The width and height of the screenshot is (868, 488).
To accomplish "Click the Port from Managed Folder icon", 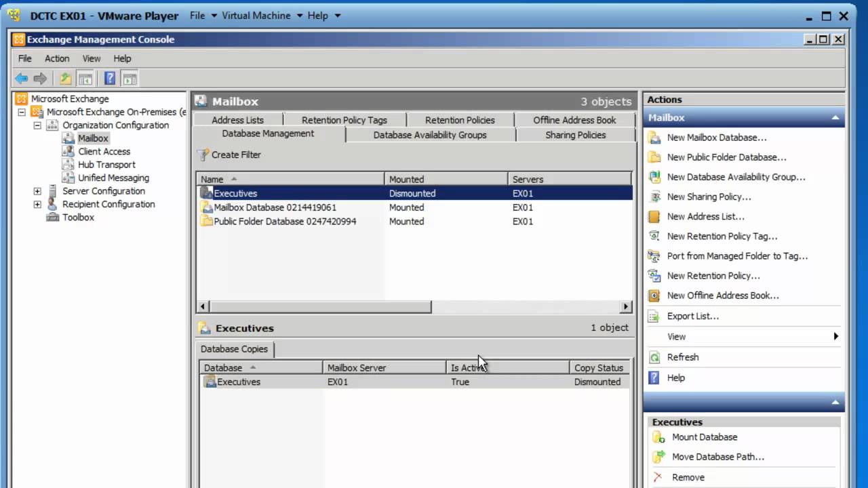I will [654, 256].
